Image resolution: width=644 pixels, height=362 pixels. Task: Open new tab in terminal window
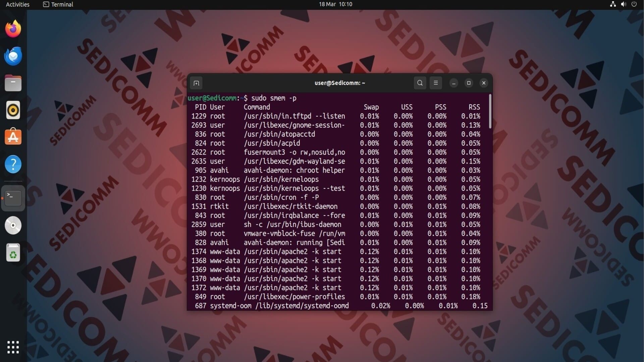coord(196,83)
